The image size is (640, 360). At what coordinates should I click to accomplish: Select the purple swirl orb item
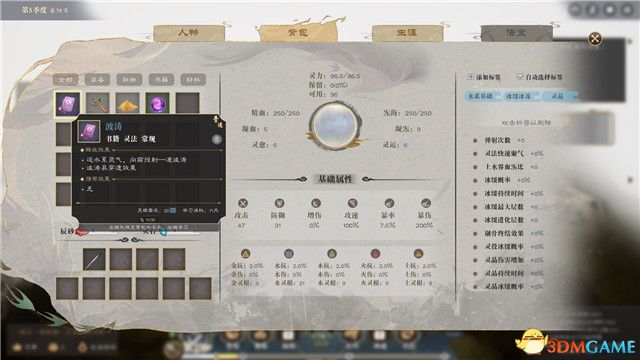(158, 103)
